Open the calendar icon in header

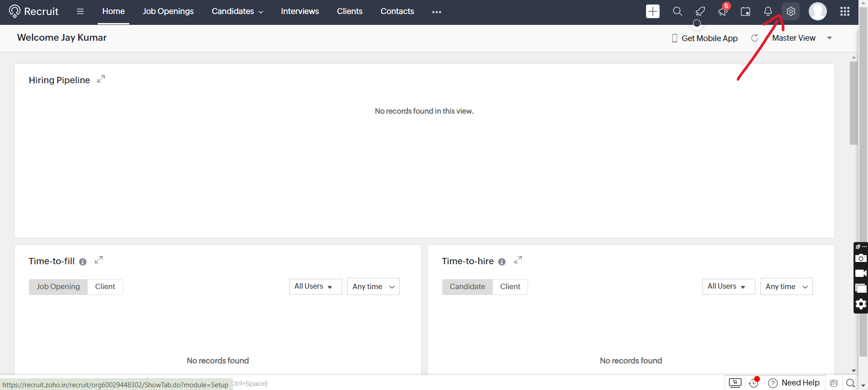(x=745, y=11)
